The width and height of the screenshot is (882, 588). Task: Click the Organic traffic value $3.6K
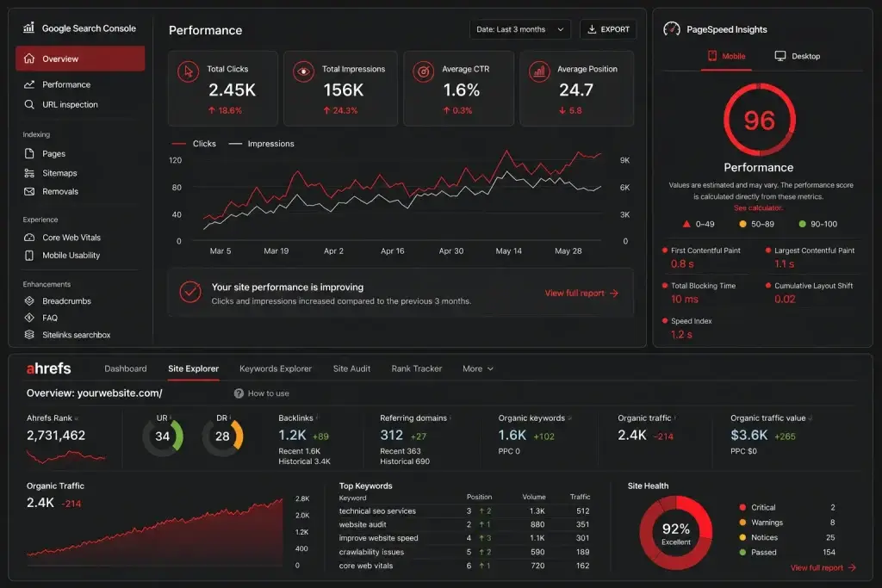(748, 435)
